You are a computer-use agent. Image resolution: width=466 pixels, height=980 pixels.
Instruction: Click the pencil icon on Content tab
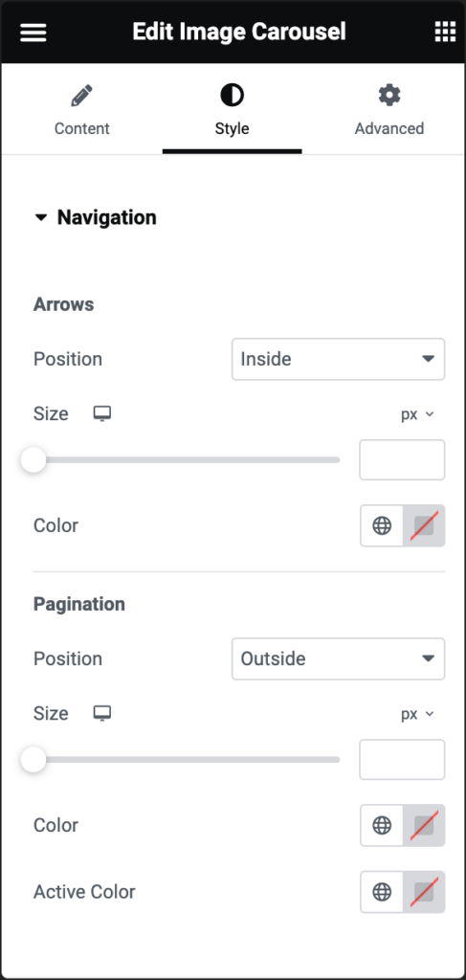tap(82, 97)
